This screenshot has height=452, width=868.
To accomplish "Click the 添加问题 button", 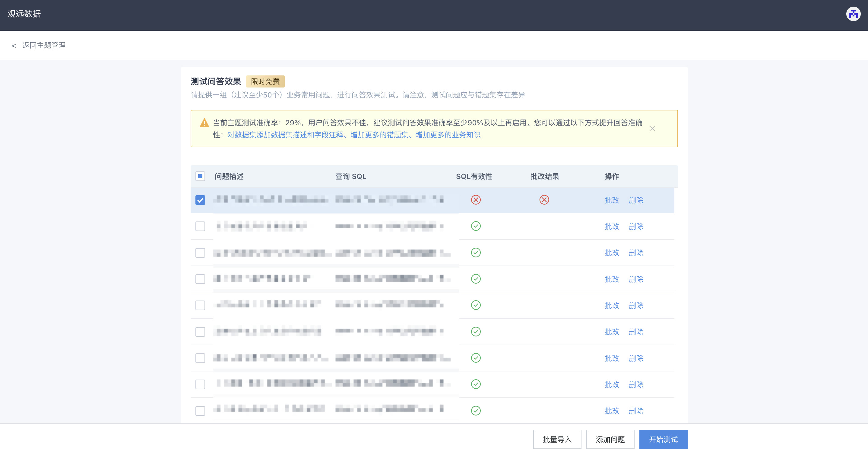I will coord(610,439).
